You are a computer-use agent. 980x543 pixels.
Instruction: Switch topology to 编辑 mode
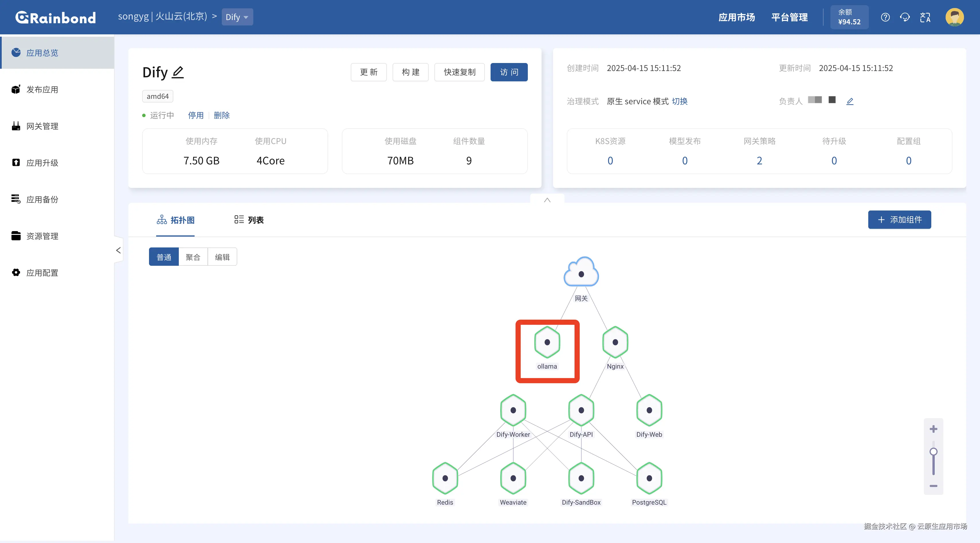[x=222, y=257]
